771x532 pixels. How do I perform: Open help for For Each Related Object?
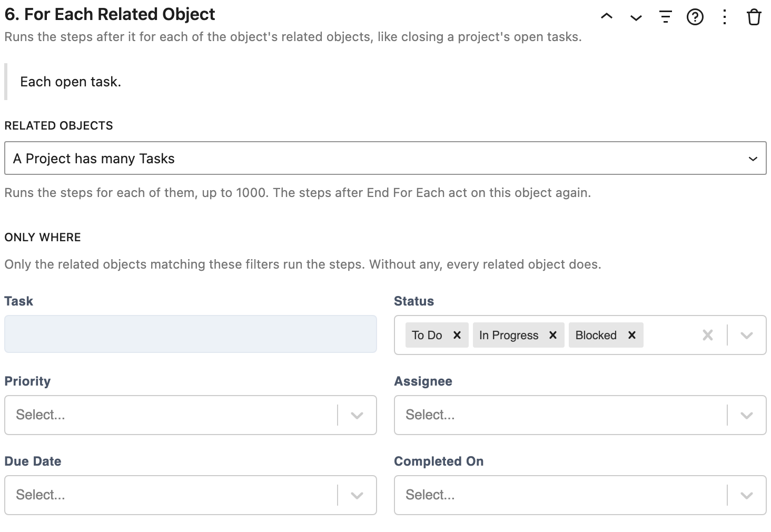click(695, 17)
